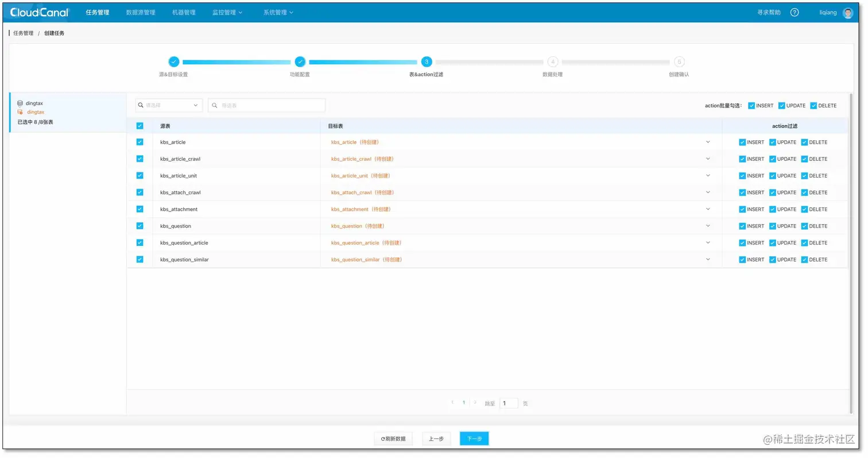Uncheck INSERT for the kbs_question_article row
This screenshot has width=868, height=458.
coord(742,243)
